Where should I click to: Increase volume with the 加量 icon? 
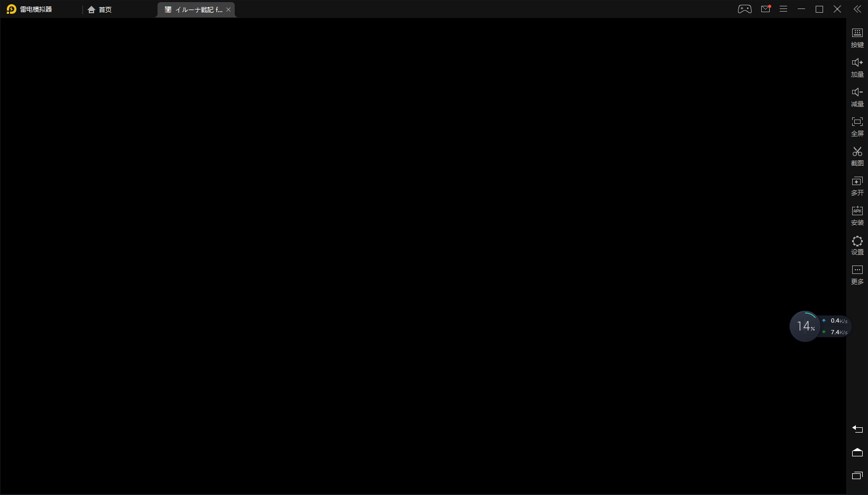857,67
